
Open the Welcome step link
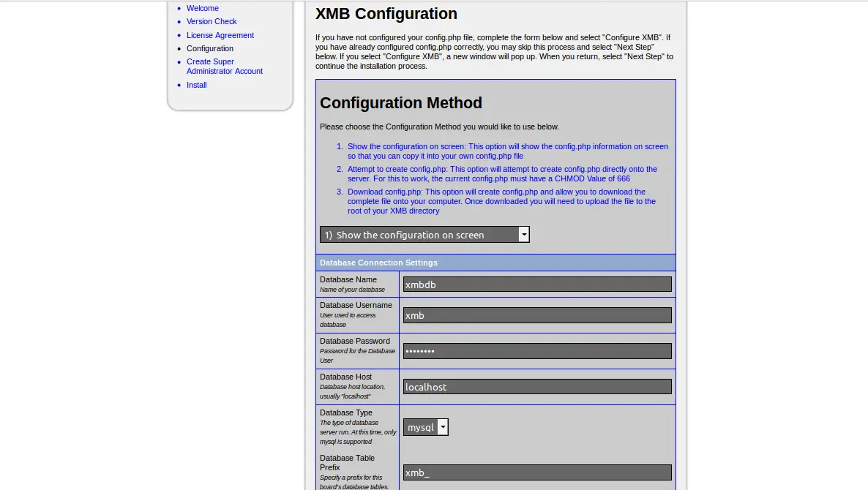[202, 8]
